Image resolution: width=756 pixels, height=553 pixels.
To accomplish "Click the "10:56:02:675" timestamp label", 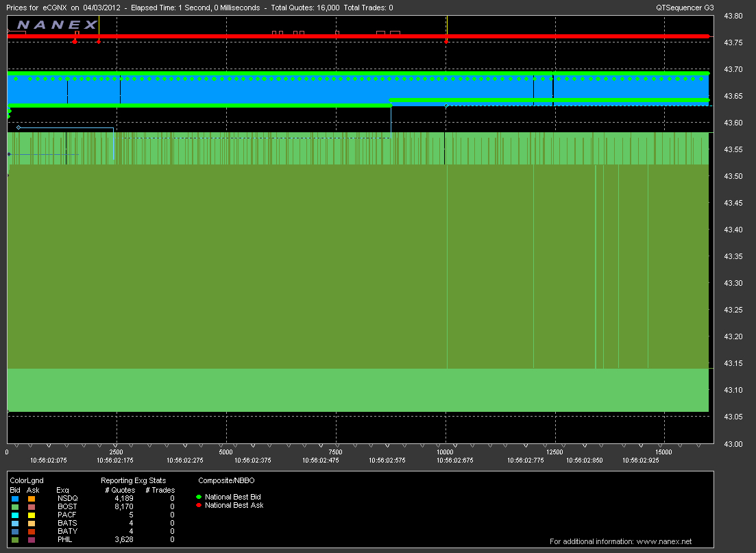I will pyautogui.click(x=454, y=460).
